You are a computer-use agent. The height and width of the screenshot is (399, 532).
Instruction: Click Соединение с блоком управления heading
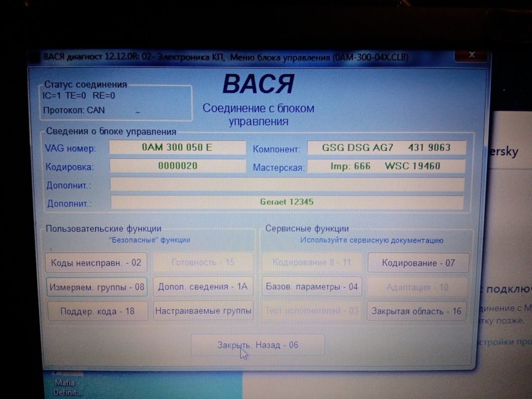coord(259,115)
